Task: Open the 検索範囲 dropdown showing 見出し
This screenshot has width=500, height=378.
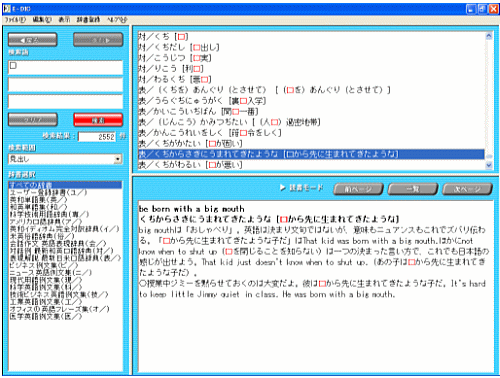Action: point(65,159)
